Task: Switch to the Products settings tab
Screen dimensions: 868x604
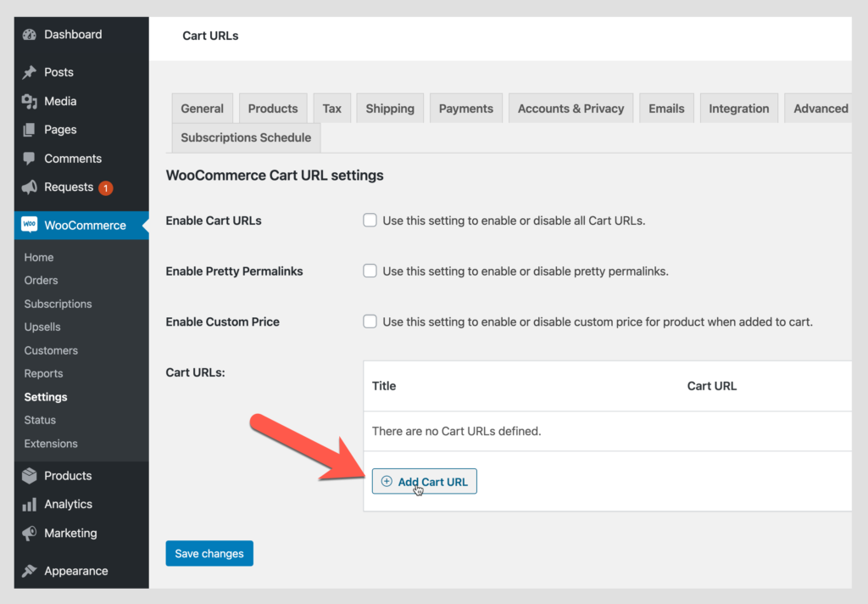Action: point(273,108)
